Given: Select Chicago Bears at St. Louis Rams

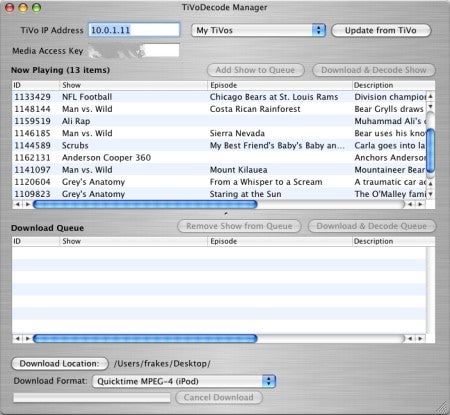Looking at the screenshot, I should [x=274, y=97].
